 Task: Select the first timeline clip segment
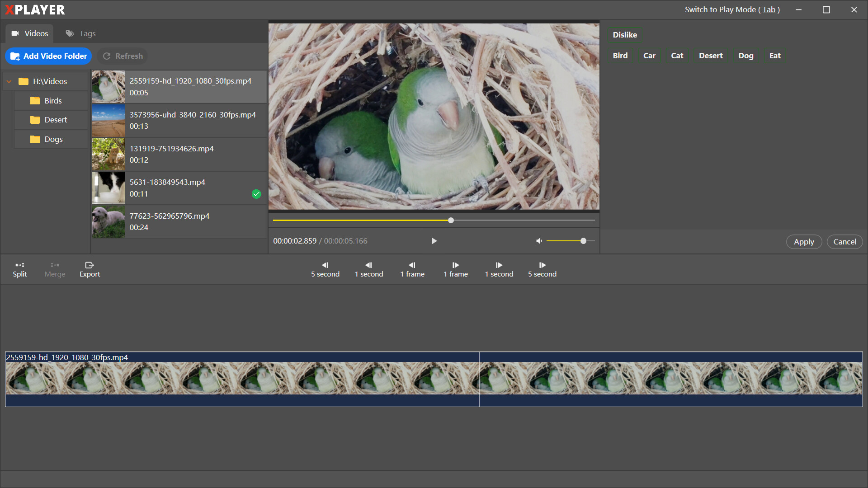(x=242, y=379)
